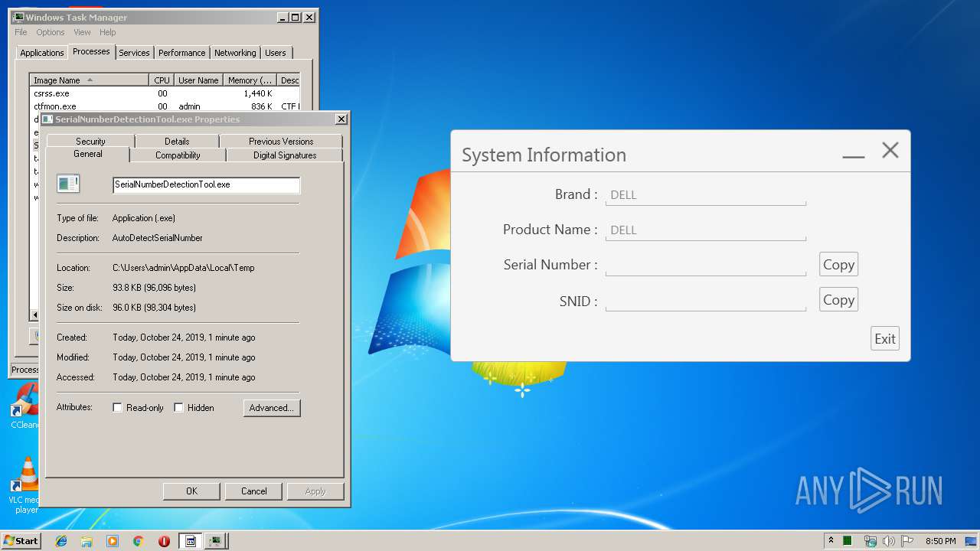Viewport: 980px width, 551px height.
Task: Confirm Properties dialog with OK
Action: [191, 491]
